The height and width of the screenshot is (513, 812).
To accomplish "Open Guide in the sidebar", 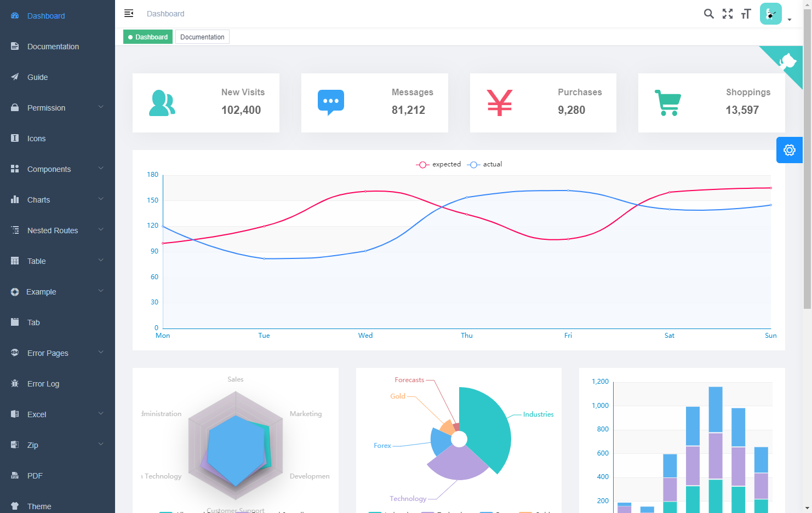I will coord(38,77).
